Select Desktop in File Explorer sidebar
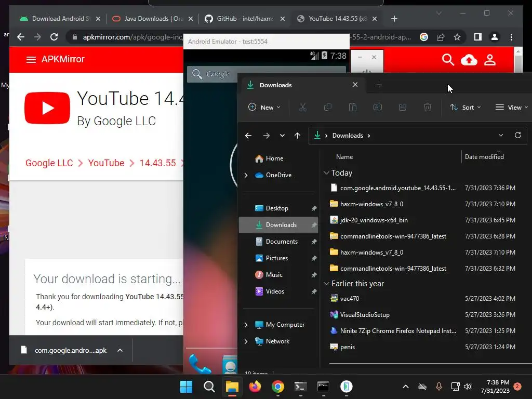 (x=278, y=208)
